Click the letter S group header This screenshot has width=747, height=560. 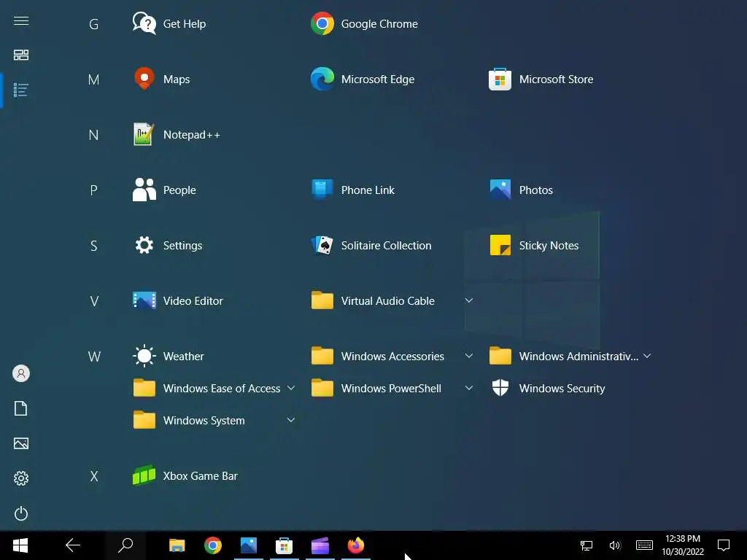pos(94,245)
